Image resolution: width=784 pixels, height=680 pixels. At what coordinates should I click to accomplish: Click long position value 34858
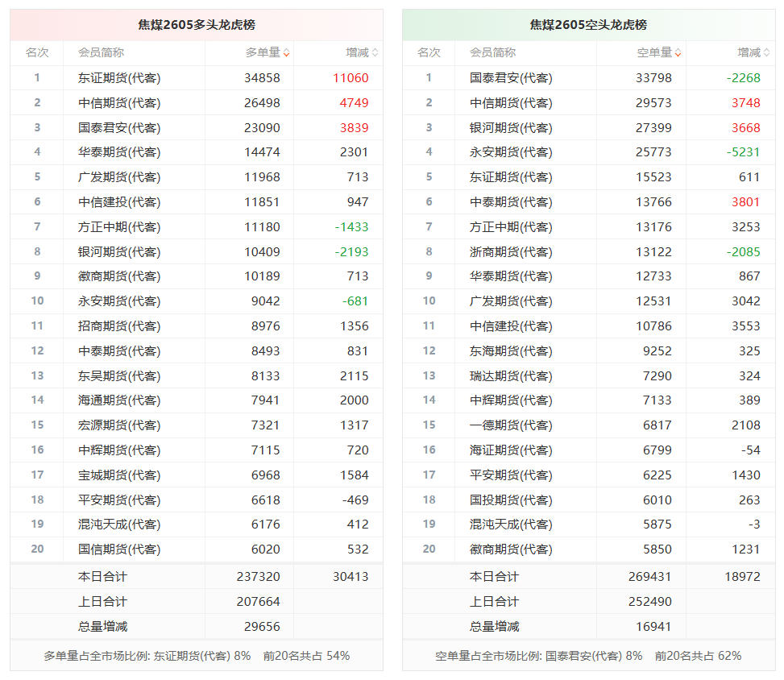(x=262, y=78)
